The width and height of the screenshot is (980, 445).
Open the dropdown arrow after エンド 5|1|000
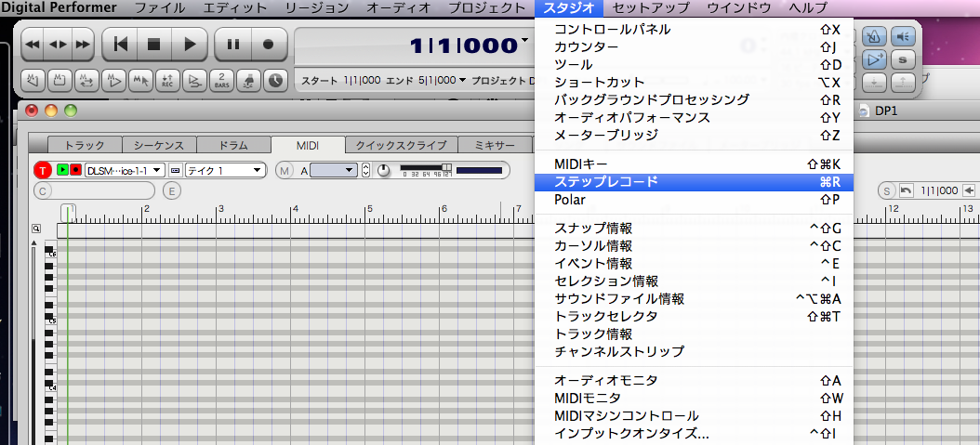[462, 80]
